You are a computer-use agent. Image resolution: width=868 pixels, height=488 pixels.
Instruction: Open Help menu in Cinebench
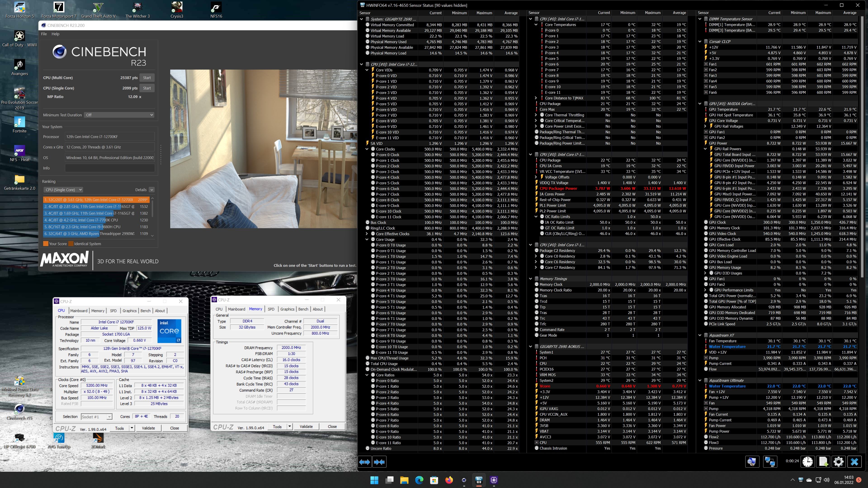click(55, 34)
